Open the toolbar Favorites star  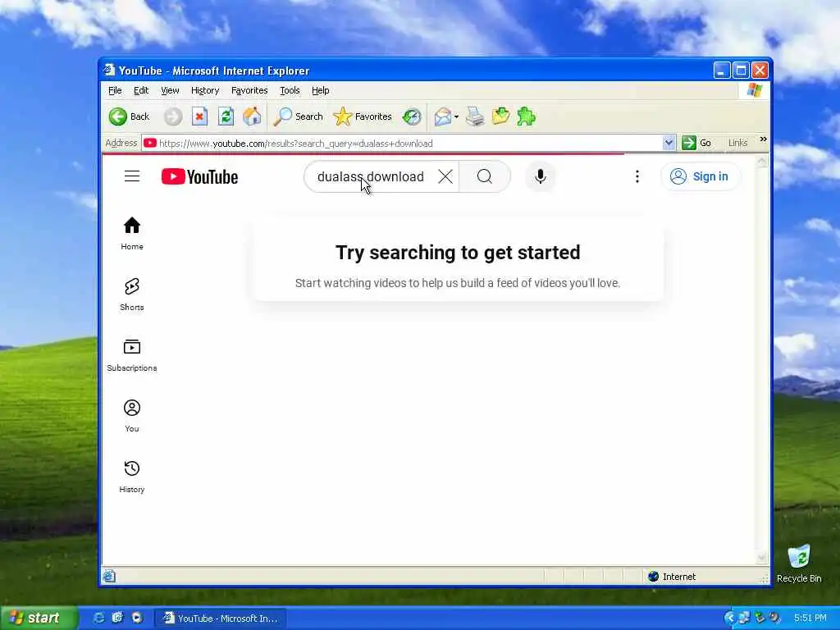(x=362, y=116)
